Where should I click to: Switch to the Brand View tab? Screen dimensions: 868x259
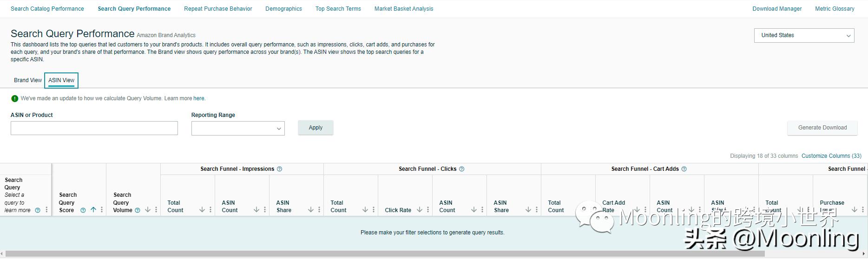[28, 80]
